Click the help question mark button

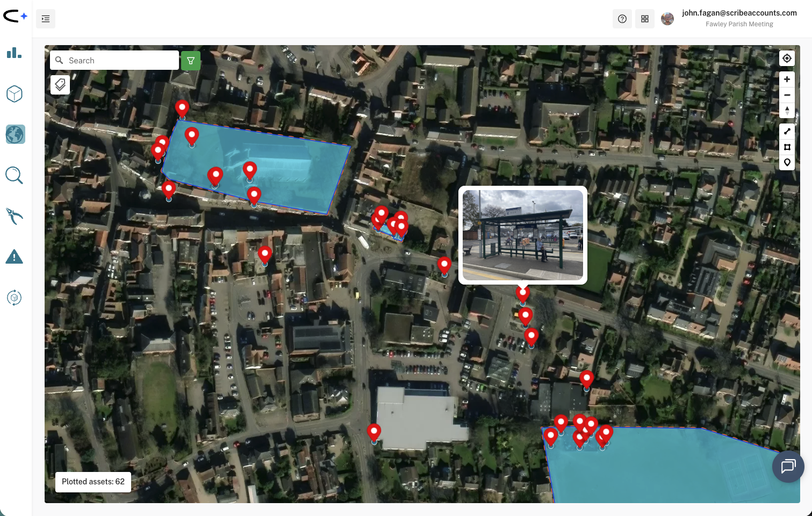tap(622, 18)
